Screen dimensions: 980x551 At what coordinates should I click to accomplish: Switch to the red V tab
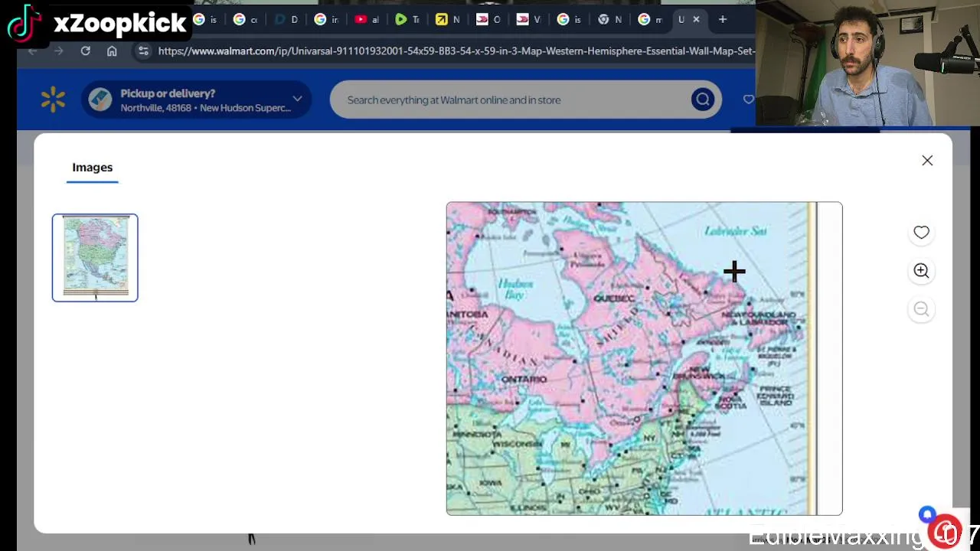click(529, 19)
